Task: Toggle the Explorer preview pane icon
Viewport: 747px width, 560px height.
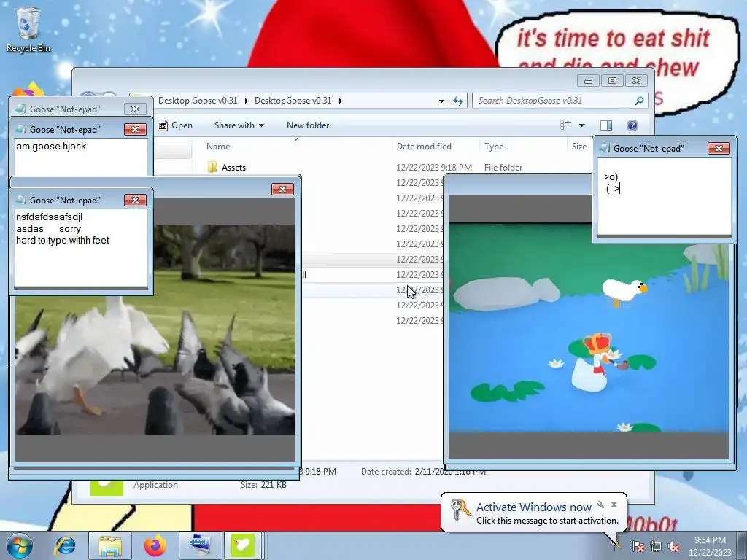Action: (606, 125)
